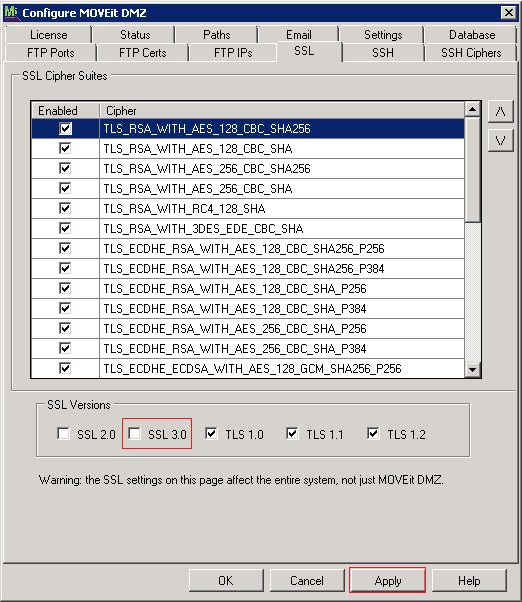Enable the SSL 3.0 checkbox
Viewport: 522px width, 602px height.
coord(134,433)
